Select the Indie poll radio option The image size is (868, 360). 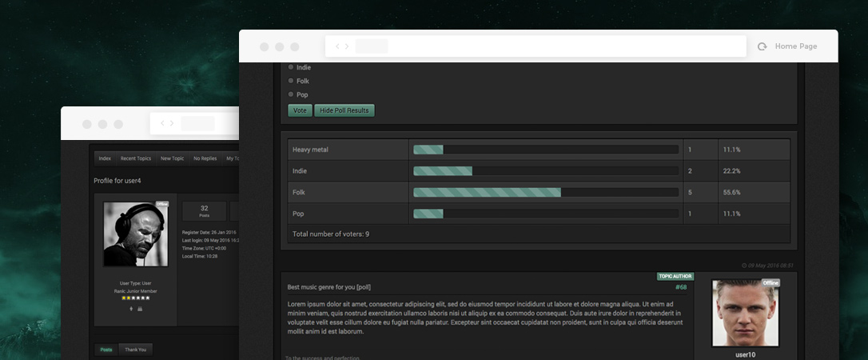coord(291,67)
